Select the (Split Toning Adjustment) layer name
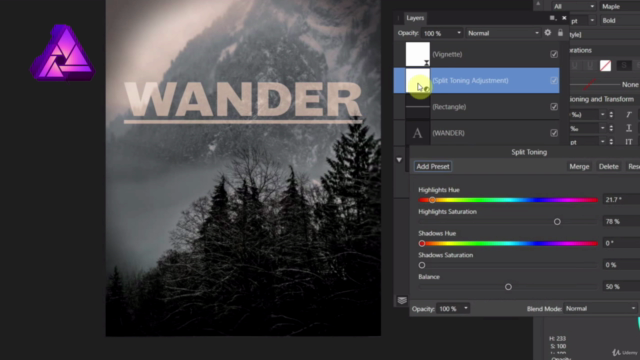This screenshot has width=640, height=360. (470, 80)
